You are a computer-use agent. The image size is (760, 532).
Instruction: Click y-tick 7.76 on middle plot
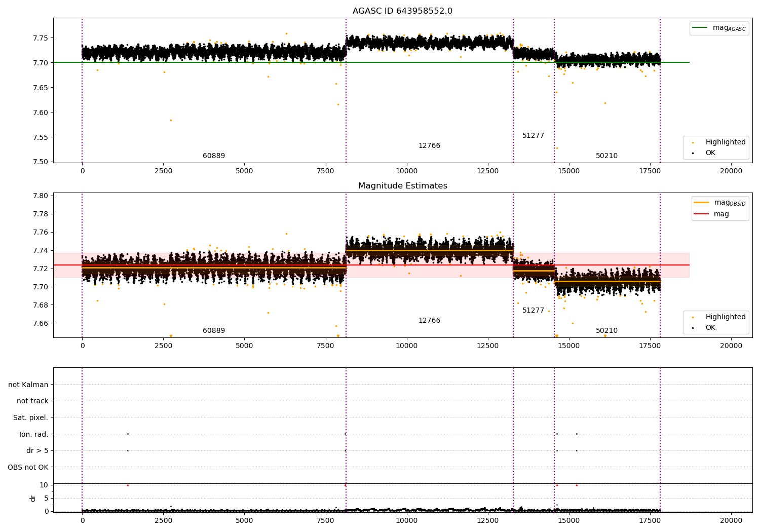pyautogui.click(x=41, y=232)
